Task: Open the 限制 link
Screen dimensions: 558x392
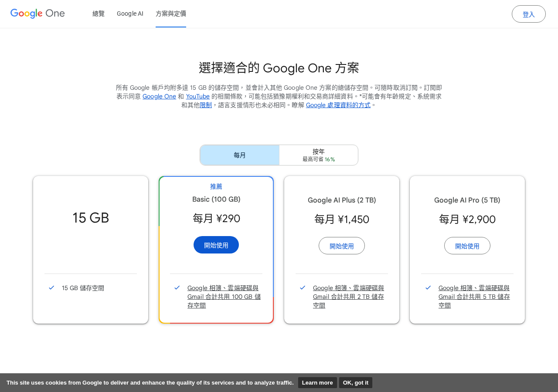Action: 206,105
